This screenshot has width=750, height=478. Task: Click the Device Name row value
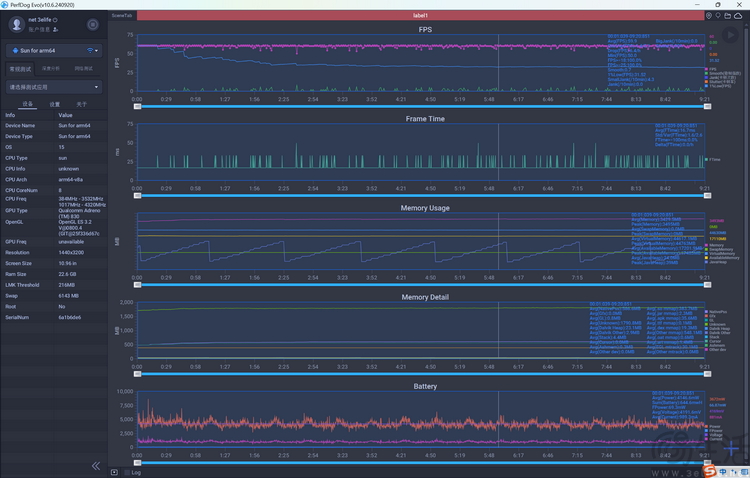click(74, 126)
